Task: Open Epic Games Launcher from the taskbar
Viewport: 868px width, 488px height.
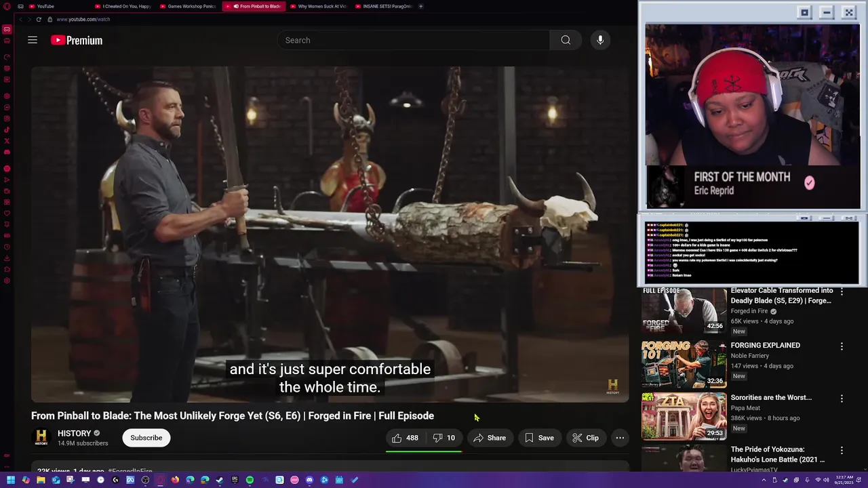Action: click(x=235, y=480)
